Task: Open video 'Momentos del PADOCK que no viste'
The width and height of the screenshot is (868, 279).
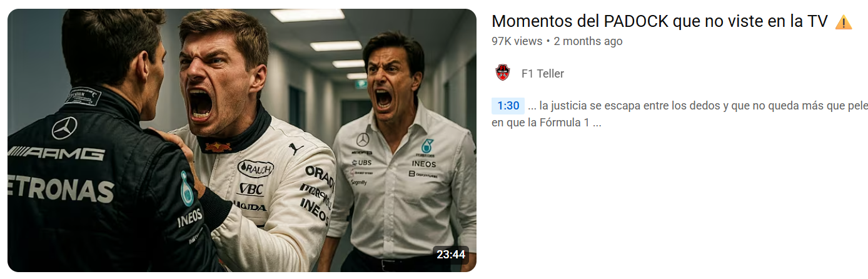Action: 660,21
